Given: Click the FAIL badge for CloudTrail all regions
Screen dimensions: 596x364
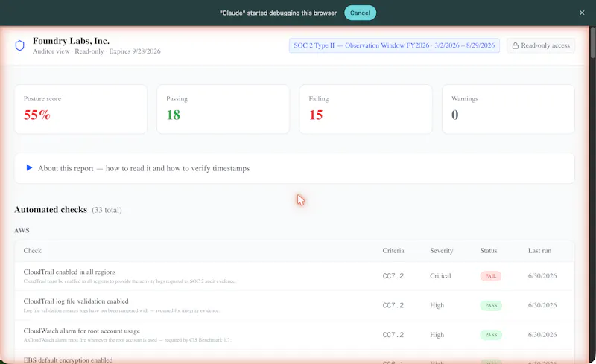Looking at the screenshot, I should click(x=490, y=276).
